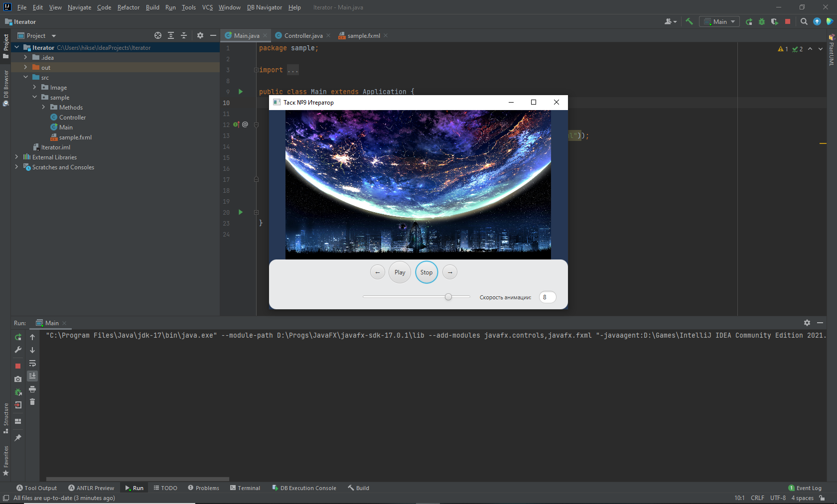837x504 pixels.
Task: Click the Stop button in app window
Action: point(426,272)
